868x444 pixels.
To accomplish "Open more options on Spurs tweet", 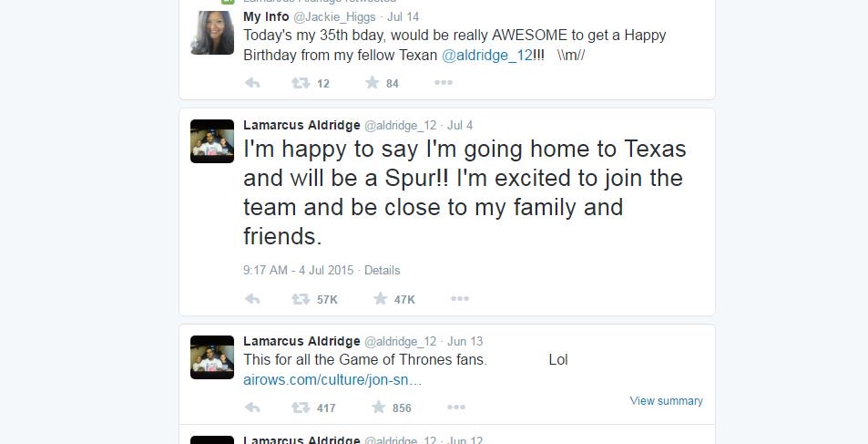I will pyautogui.click(x=459, y=299).
